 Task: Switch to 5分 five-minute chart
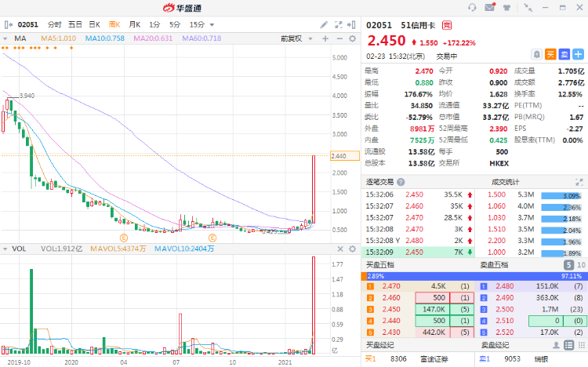pyautogui.click(x=175, y=25)
